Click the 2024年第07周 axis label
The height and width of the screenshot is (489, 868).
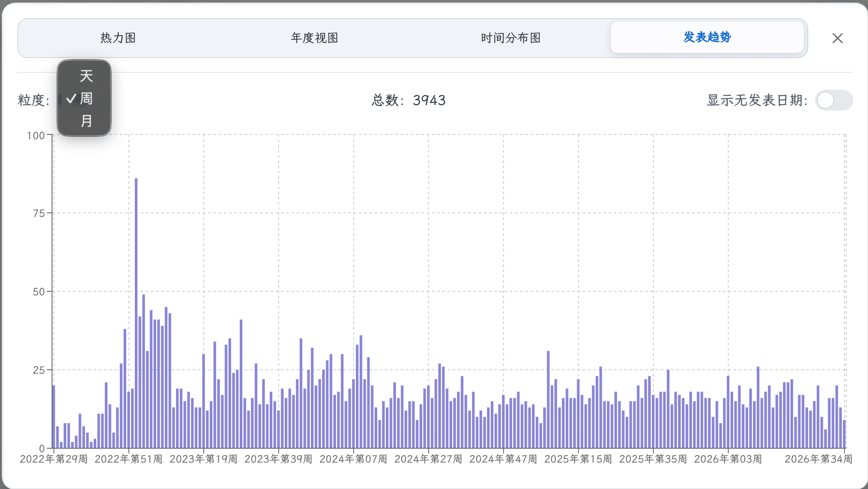pyautogui.click(x=353, y=459)
